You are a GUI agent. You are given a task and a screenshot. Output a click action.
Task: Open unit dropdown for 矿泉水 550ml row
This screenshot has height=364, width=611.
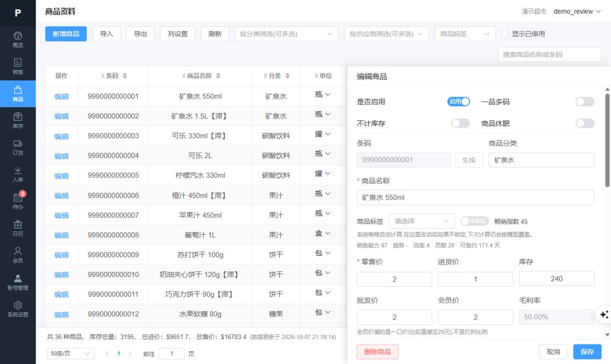coord(323,94)
